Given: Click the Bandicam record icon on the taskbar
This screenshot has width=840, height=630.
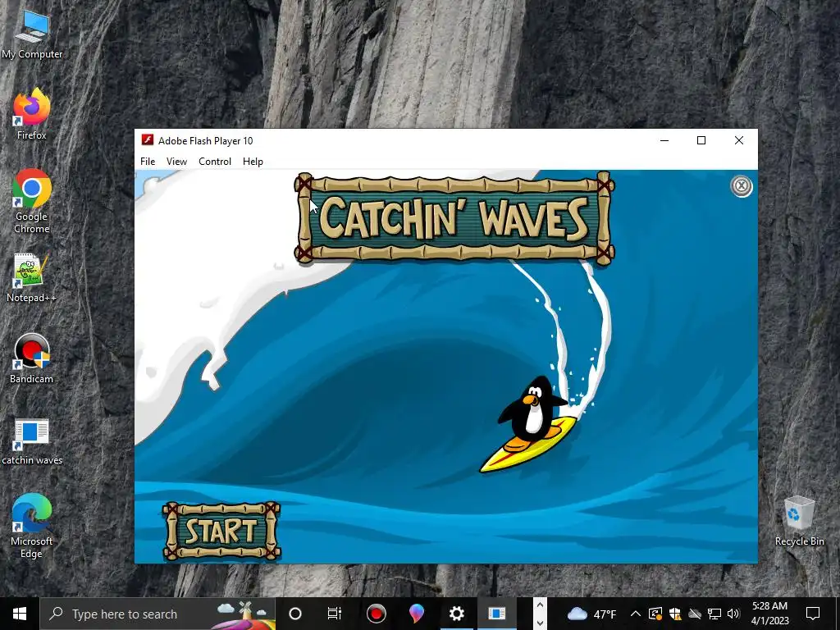Looking at the screenshot, I should 376,614.
